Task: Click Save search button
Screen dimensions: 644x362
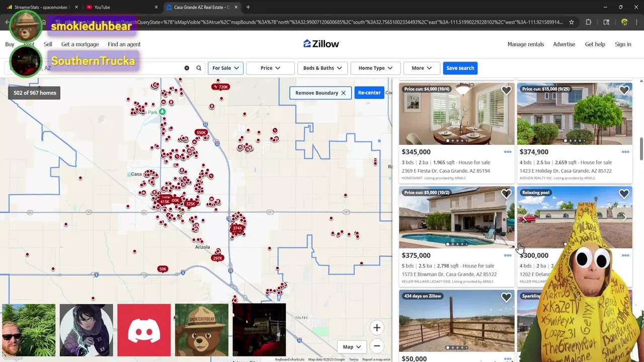Action: point(460,68)
